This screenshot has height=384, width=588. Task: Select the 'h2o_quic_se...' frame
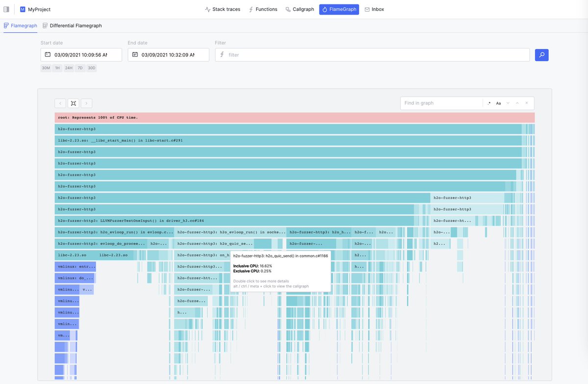pos(214,243)
